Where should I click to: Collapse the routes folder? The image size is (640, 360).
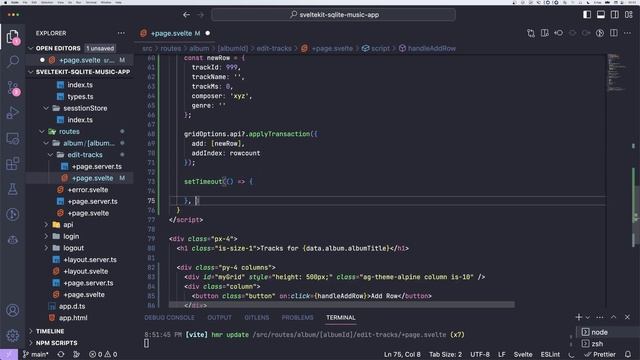(x=69, y=131)
